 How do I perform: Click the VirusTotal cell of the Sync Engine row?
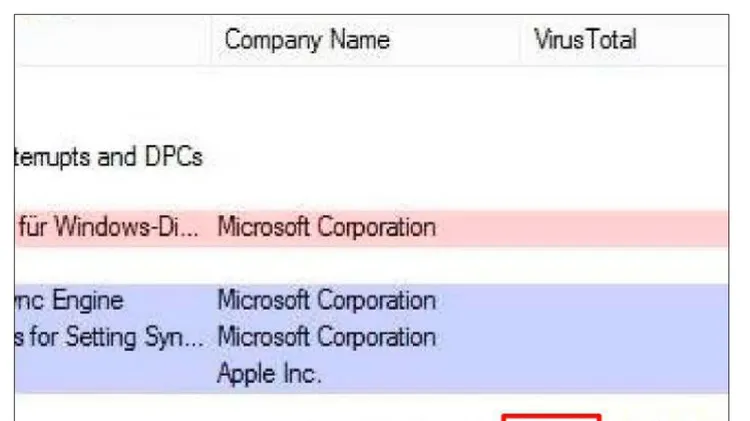625,301
